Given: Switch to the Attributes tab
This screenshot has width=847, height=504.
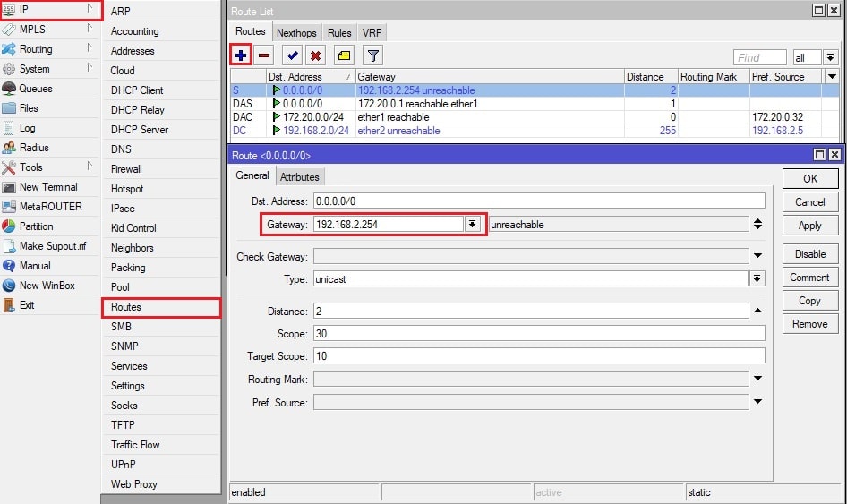Looking at the screenshot, I should [299, 177].
